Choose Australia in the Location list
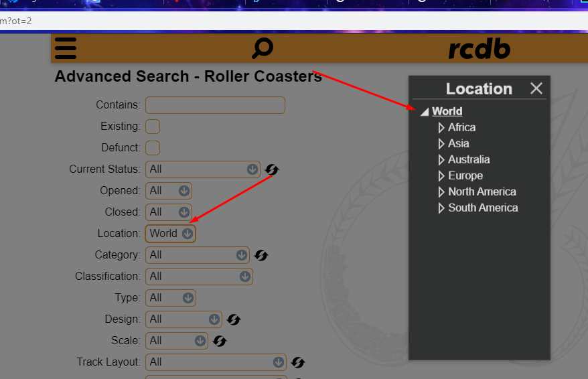Screen dimensions: 588x379 coord(469,159)
